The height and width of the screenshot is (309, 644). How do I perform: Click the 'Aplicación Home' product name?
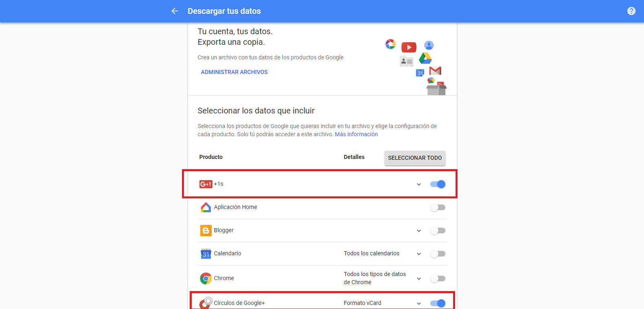236,207
